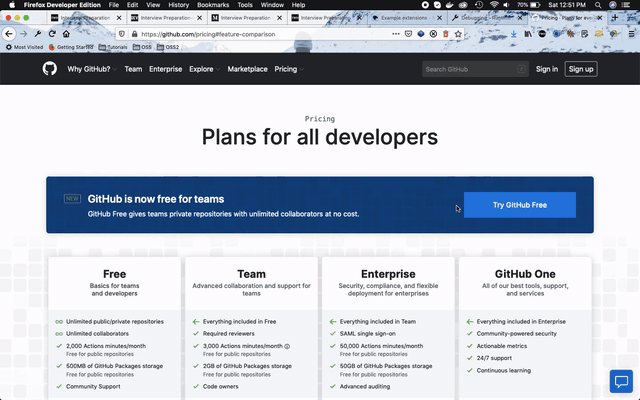Click the info icon beside 3,000 Actions minutes
This screenshot has width=640, height=400.
coord(287,346)
